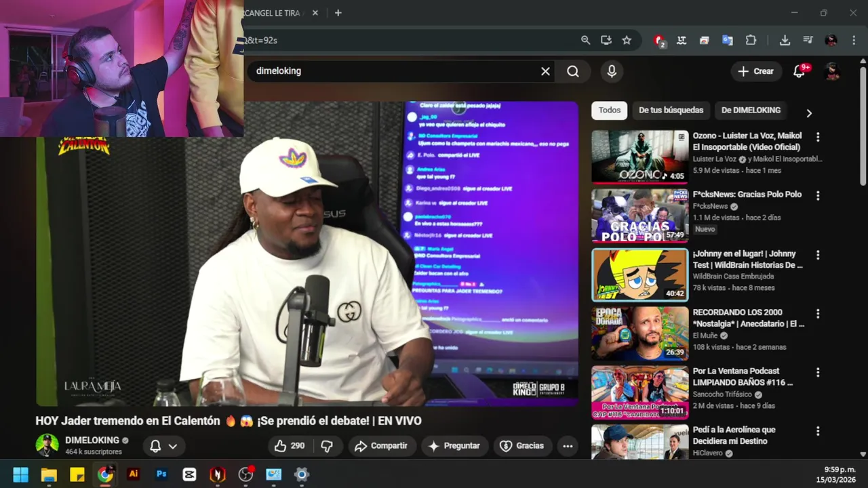868x488 pixels.
Task: Select the De tus búsquedas chip
Action: (x=671, y=110)
